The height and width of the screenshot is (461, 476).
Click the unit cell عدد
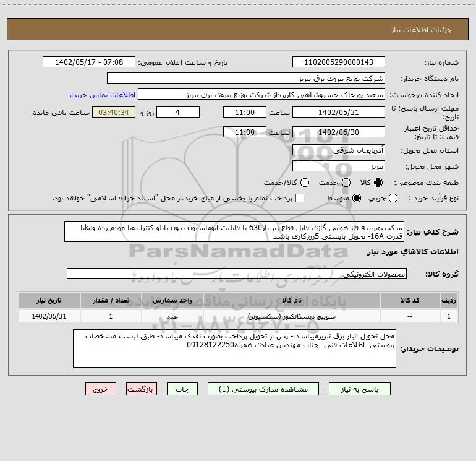pos(172,316)
